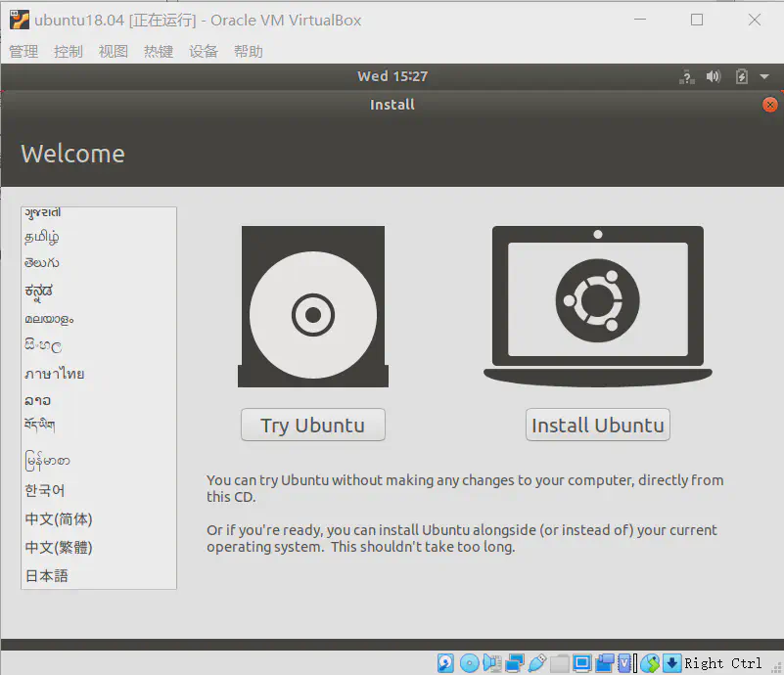Viewport: 784px width, 675px height.
Task: Open the Wed 15:27 clock in top panel
Action: [392, 76]
